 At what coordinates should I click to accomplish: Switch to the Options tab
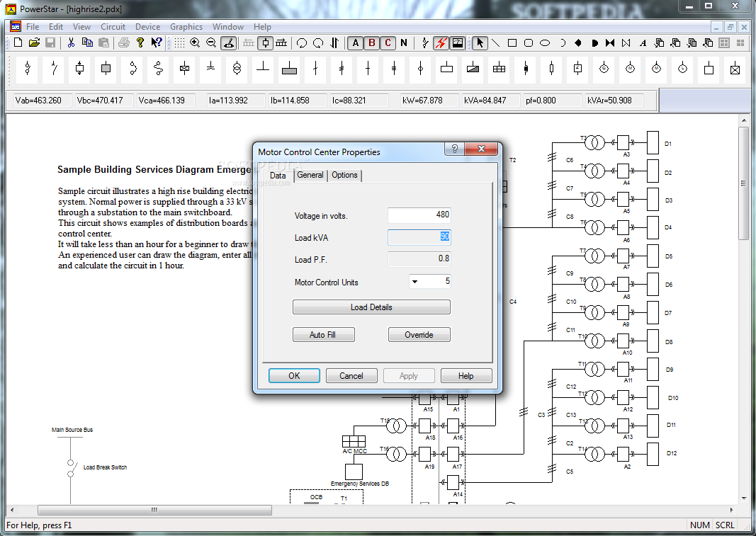click(x=344, y=175)
